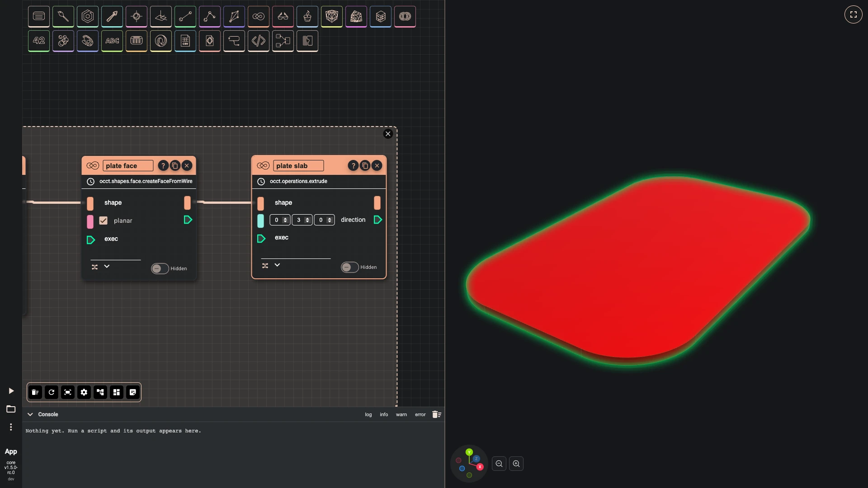Select the line segment category icon
Screen dimensions: 868x488
pyautogui.click(x=185, y=16)
